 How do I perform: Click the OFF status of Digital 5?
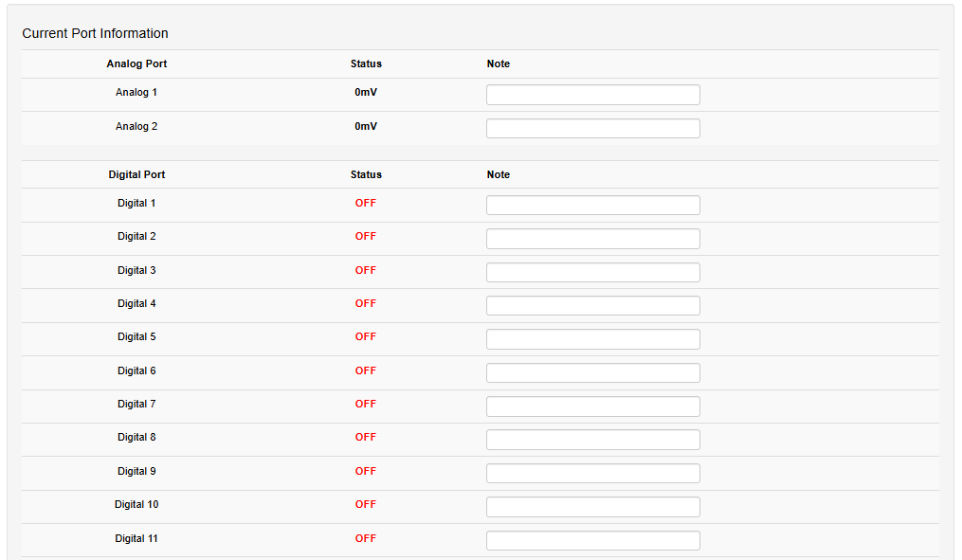click(366, 336)
